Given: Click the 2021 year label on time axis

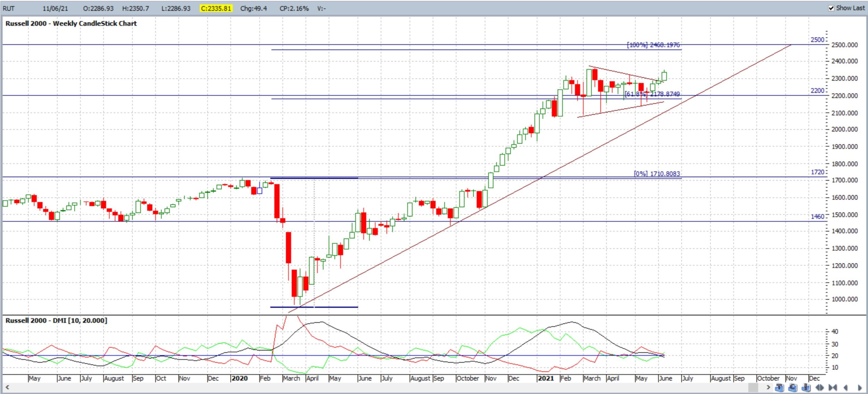Looking at the screenshot, I should (545, 378).
